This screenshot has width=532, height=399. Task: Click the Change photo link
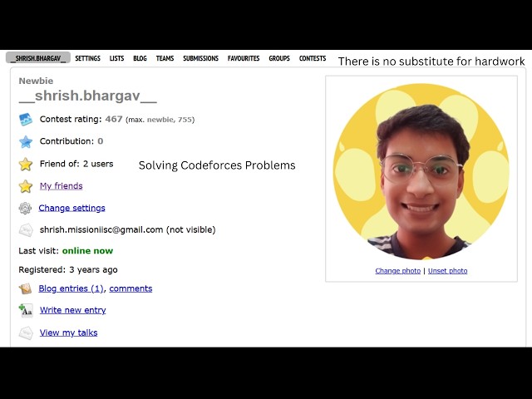pyautogui.click(x=397, y=271)
